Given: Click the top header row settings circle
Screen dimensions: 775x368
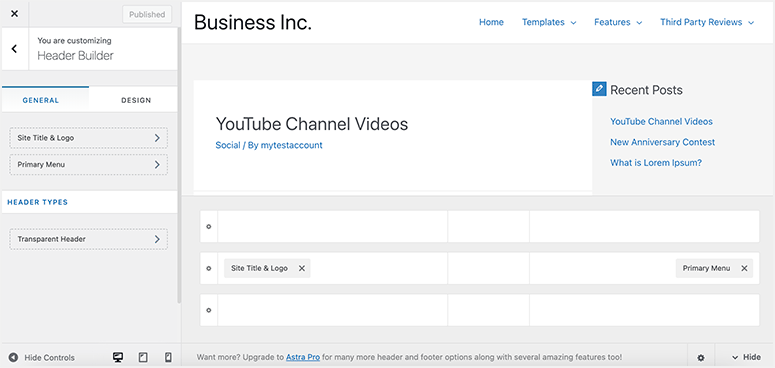Looking at the screenshot, I should [x=209, y=227].
